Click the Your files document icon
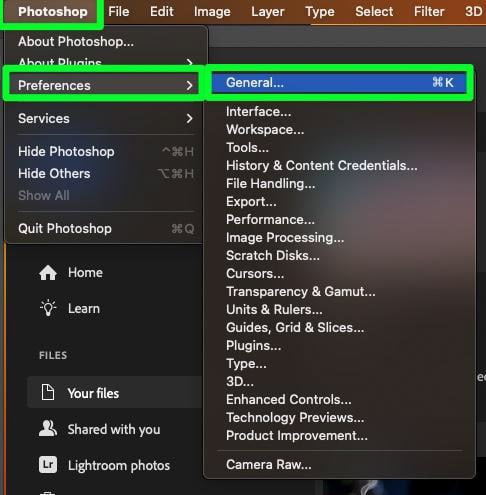This screenshot has height=495, width=486. tap(48, 392)
